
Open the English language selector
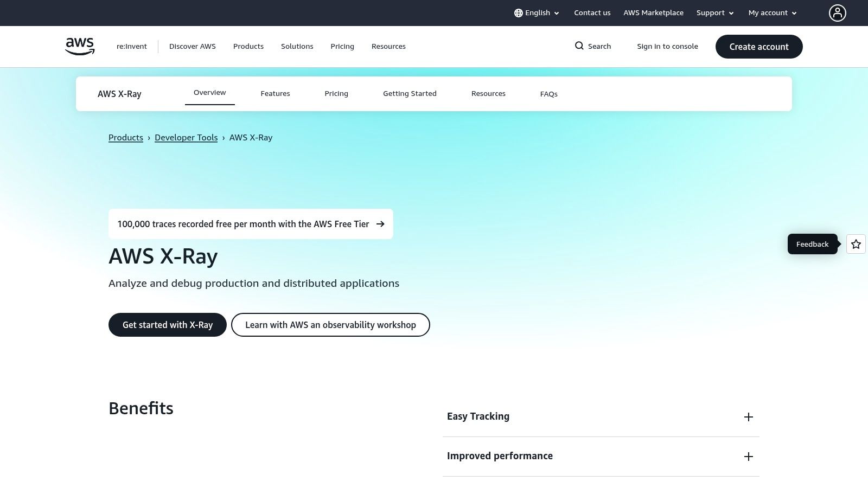click(x=537, y=12)
